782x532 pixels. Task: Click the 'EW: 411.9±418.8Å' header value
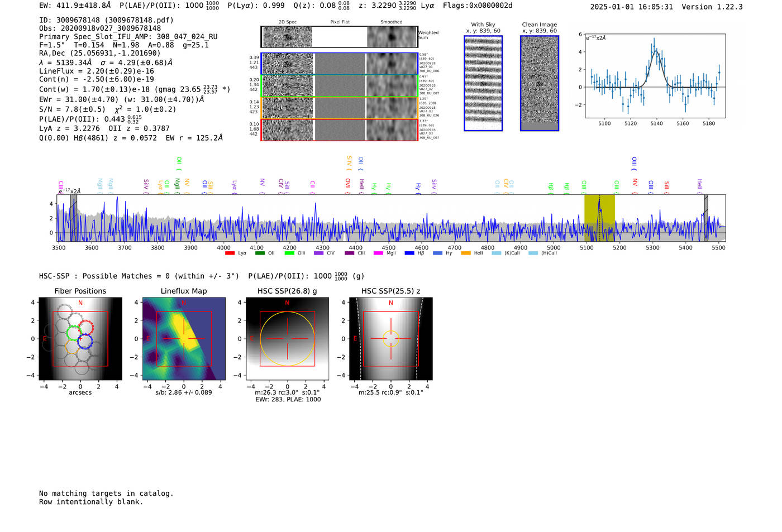pyautogui.click(x=75, y=6)
